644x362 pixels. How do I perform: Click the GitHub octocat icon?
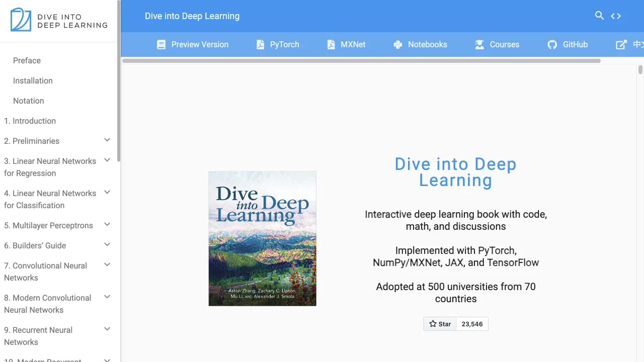pyautogui.click(x=552, y=45)
